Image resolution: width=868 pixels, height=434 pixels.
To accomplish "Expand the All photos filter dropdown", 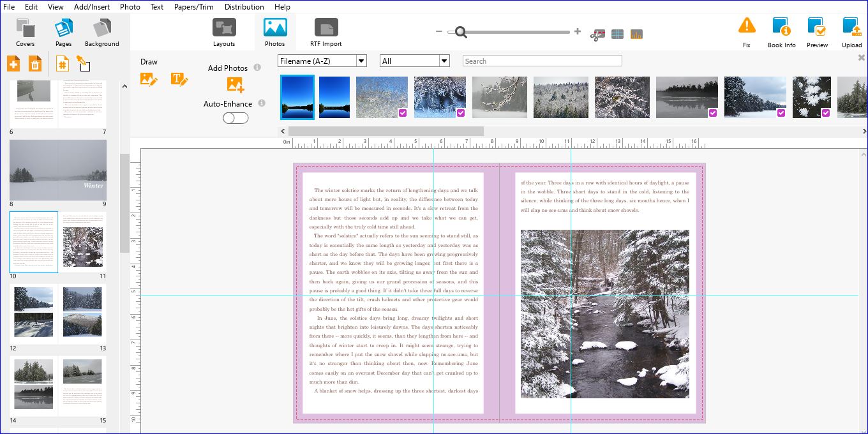I will (415, 61).
